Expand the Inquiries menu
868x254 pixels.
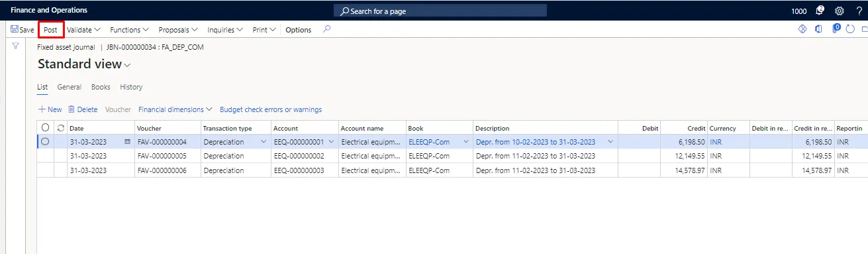225,30
